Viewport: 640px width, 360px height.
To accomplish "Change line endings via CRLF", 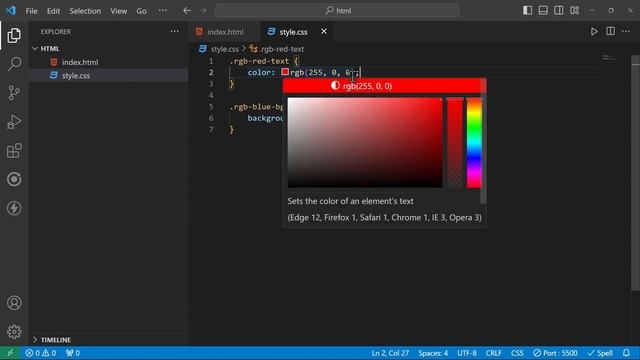I will (x=493, y=353).
